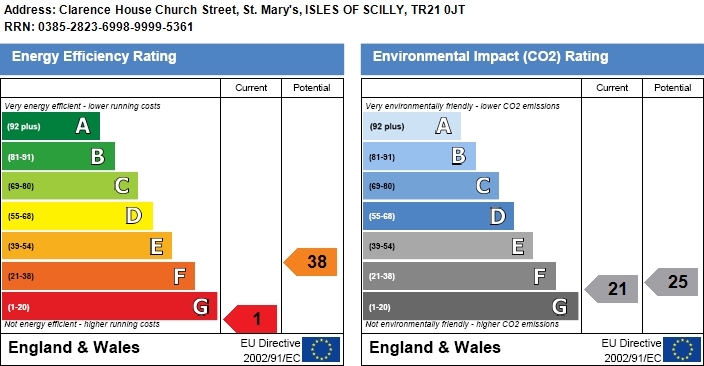Click the property address line text
The image size is (704, 366).
(234, 10)
